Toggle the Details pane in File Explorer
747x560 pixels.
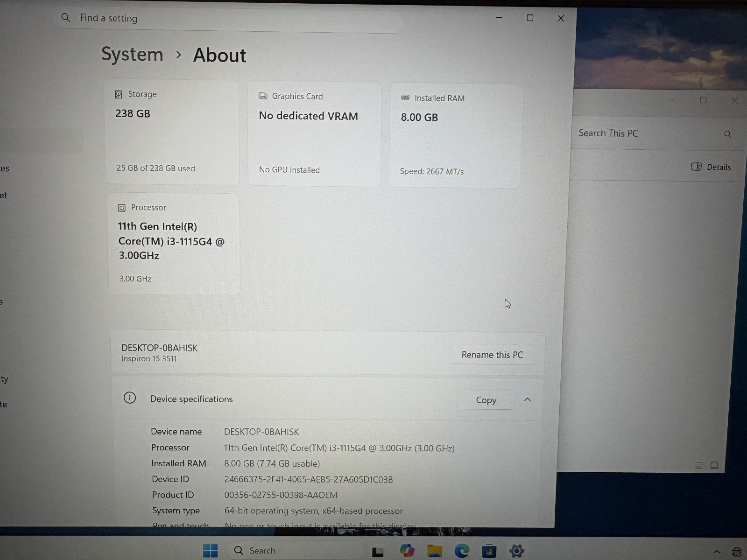click(x=711, y=167)
